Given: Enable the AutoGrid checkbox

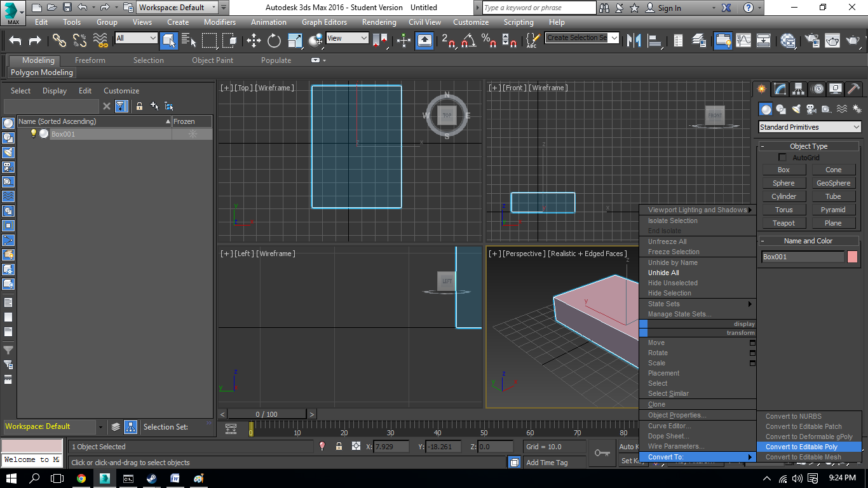Looking at the screenshot, I should click(783, 158).
